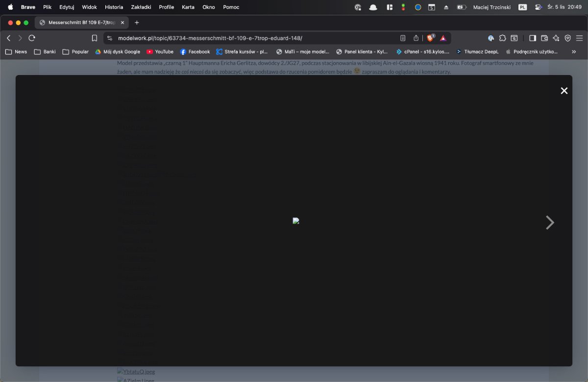Open the Leo AI assistant icon
Image resolution: width=588 pixels, height=382 pixels.
click(556, 38)
